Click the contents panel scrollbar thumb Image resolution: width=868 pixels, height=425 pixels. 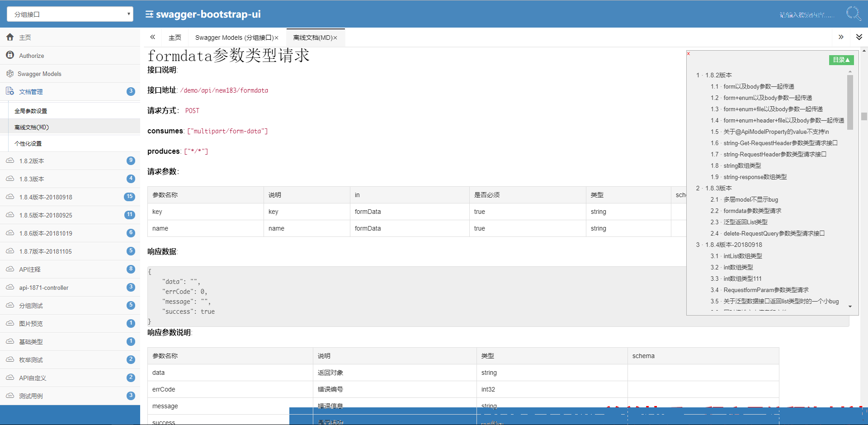point(850,103)
